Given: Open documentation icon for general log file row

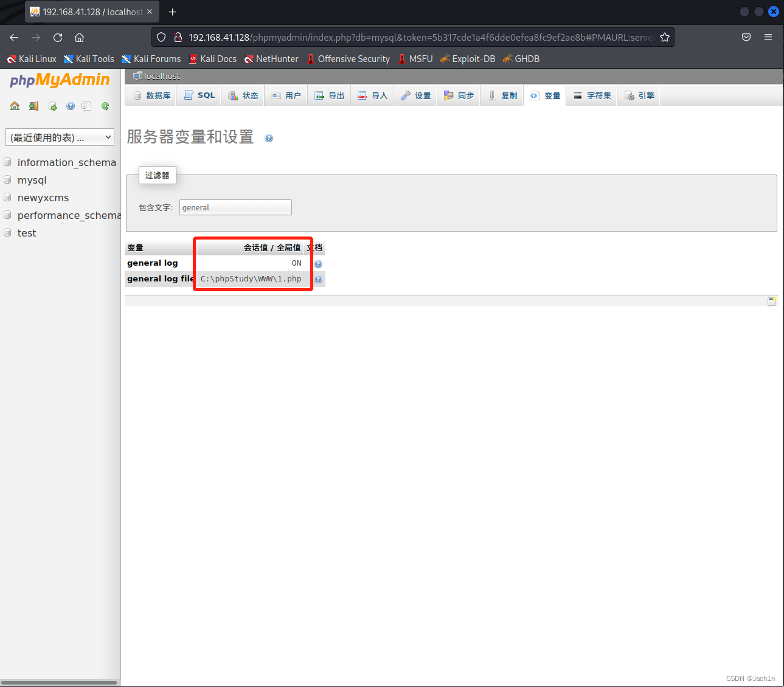Looking at the screenshot, I should [318, 280].
